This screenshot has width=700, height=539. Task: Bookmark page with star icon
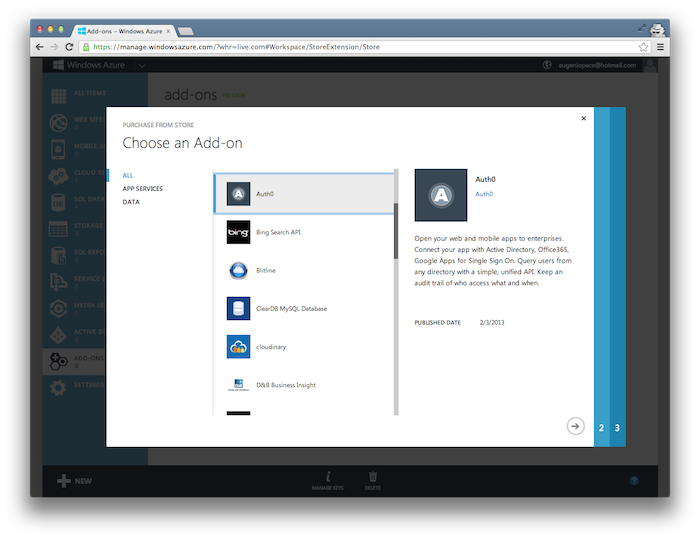[643, 47]
